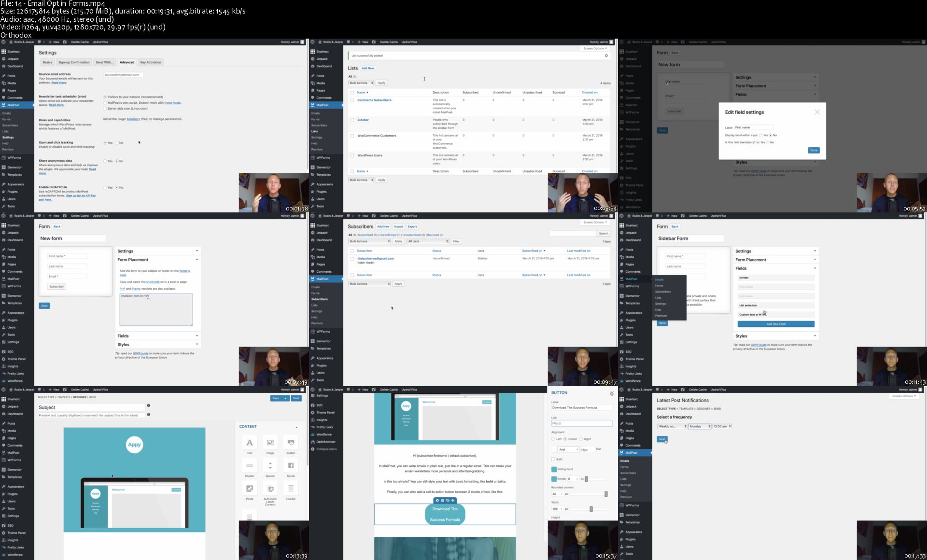Click Next button in 00:17:33 frame
This screenshot has height=560, width=927.
click(662, 439)
